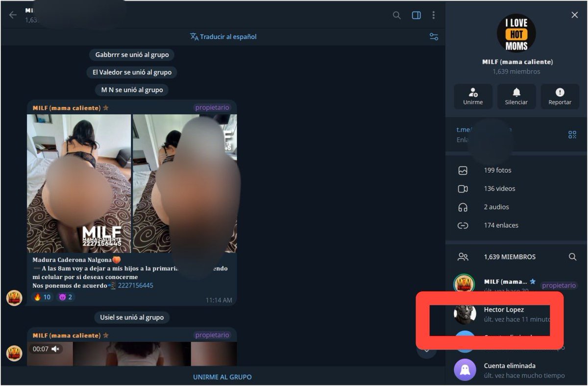
Task: Open translation settings sliders icon
Action: (434, 37)
